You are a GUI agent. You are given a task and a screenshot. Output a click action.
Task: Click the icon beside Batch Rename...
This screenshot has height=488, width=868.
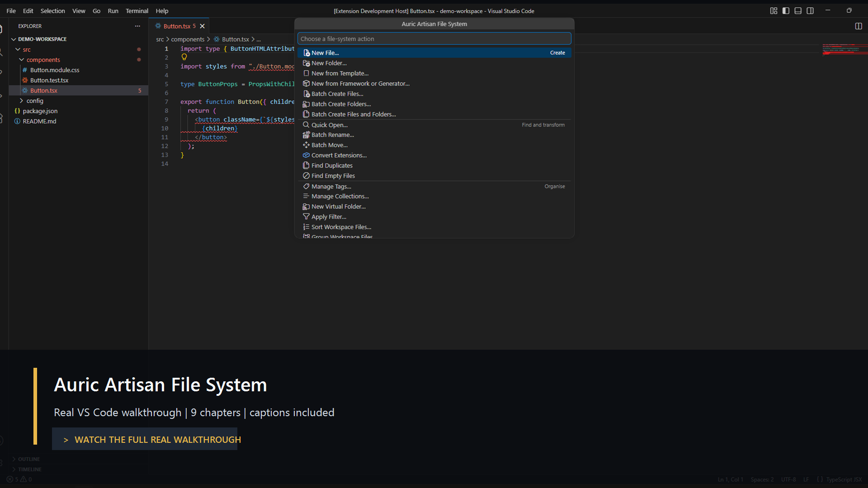click(x=307, y=135)
